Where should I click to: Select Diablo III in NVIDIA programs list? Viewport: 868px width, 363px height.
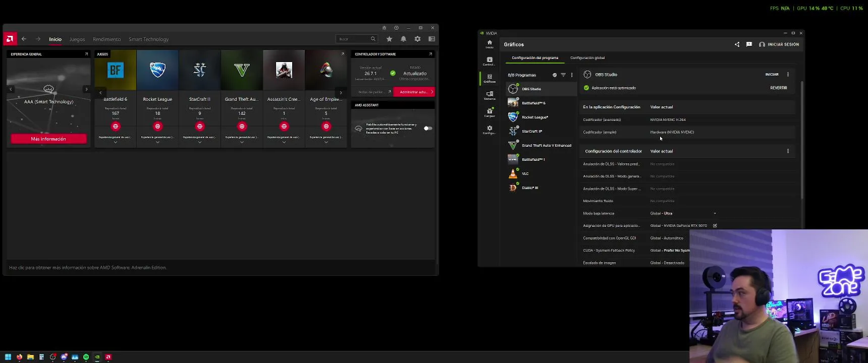(x=541, y=188)
